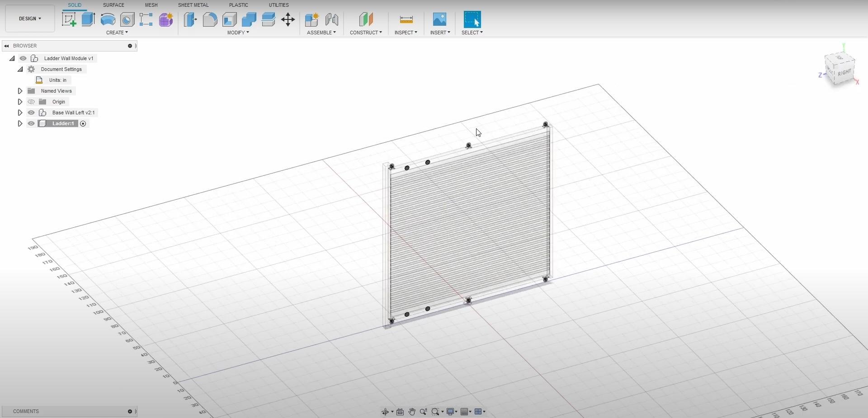Viewport: 868px width, 418px height.
Task: Click the RIGHT face of the ViewCube
Action: click(x=844, y=73)
